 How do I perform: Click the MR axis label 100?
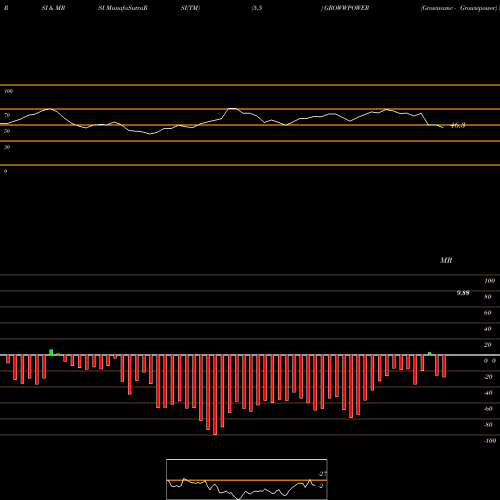(x=489, y=281)
